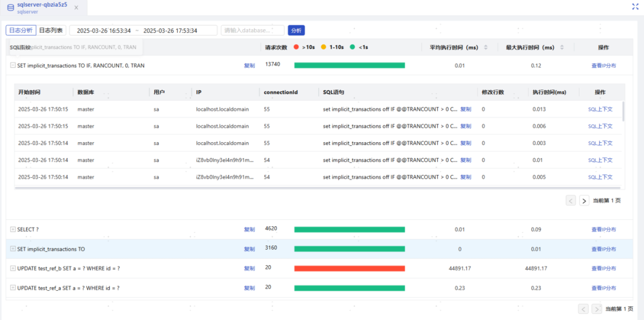The image size is (644, 320).
Task: Expand the SET implicit_transactions TO row
Action: pyautogui.click(x=13, y=249)
